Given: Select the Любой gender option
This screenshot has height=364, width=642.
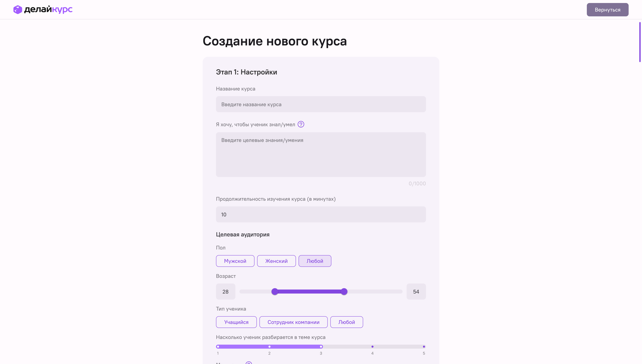Looking at the screenshot, I should 315,261.
